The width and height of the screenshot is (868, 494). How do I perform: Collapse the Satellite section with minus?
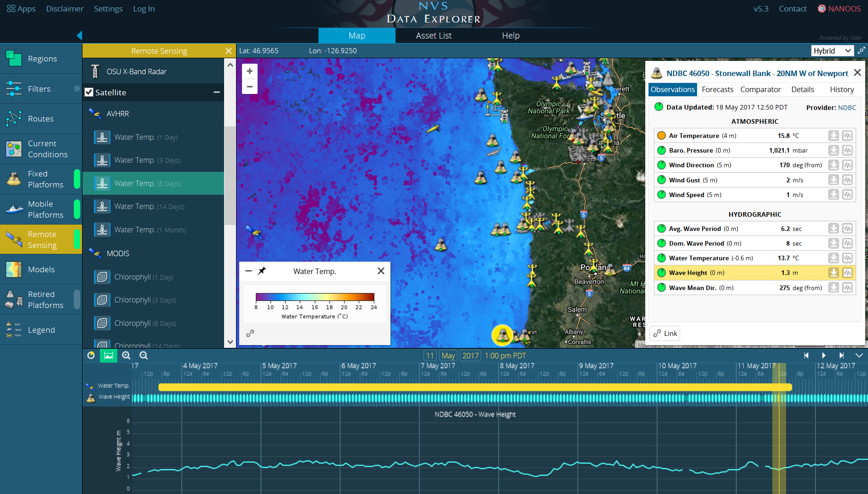pyautogui.click(x=217, y=92)
